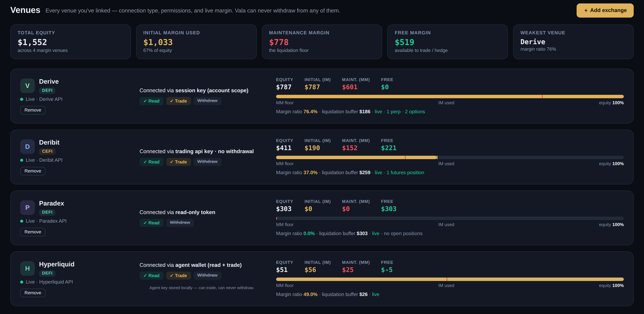The width and height of the screenshot is (644, 314).
Task: Click the Derive margin usage bar
Action: point(450,97)
